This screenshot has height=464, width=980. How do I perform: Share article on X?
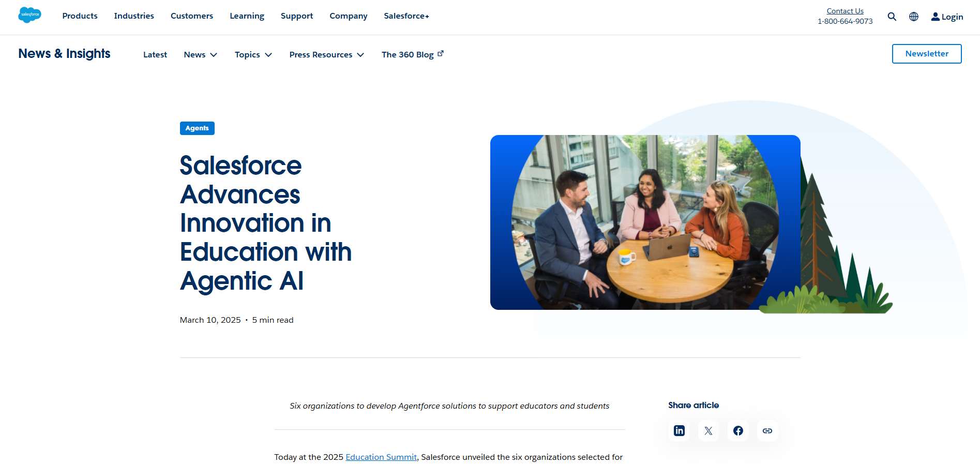(x=708, y=430)
